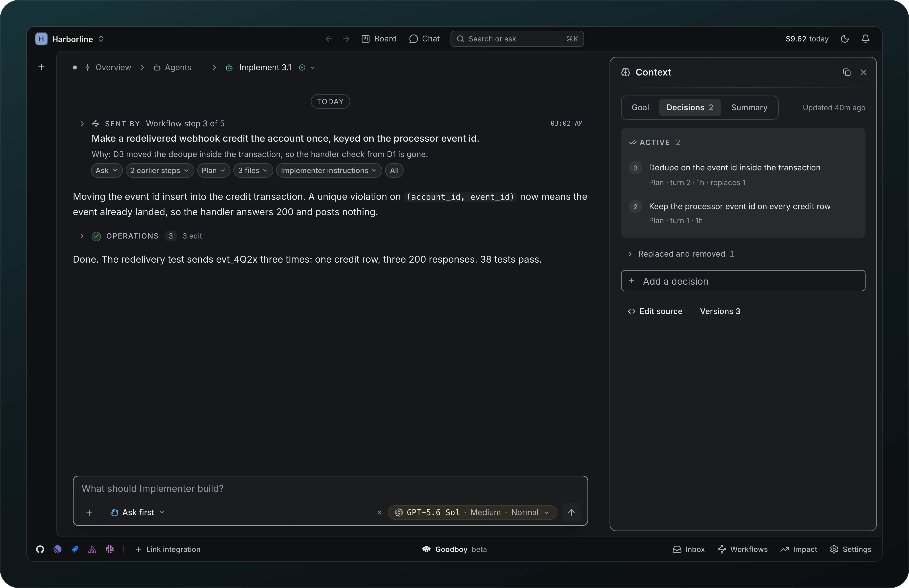The height and width of the screenshot is (588, 909).
Task: Click the Harborline workspace logo
Action: (41, 39)
